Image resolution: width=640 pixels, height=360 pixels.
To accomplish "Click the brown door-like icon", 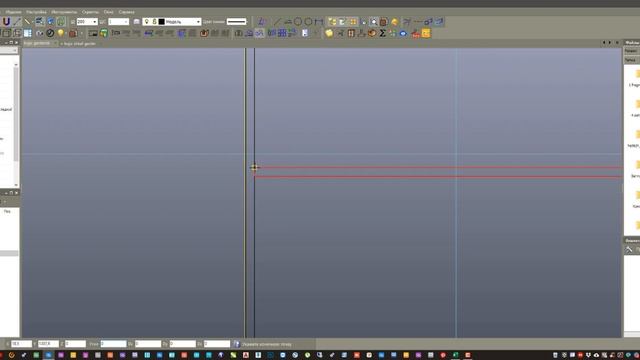I will 351,33.
